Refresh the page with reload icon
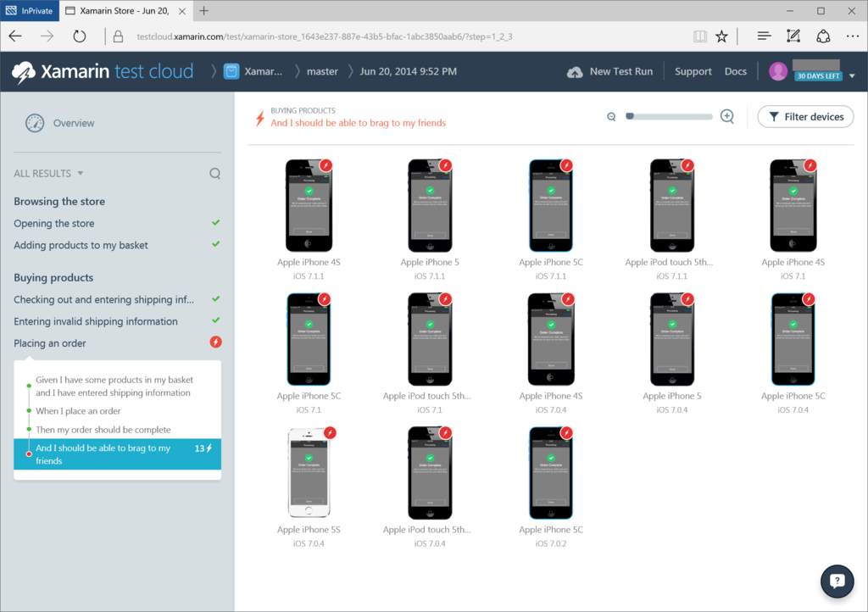 [x=80, y=36]
